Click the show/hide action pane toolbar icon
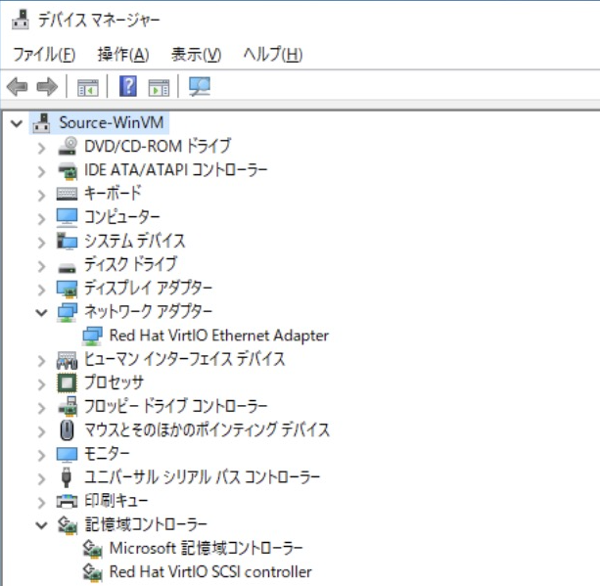Screen dimensions: 600x586 click(x=159, y=87)
